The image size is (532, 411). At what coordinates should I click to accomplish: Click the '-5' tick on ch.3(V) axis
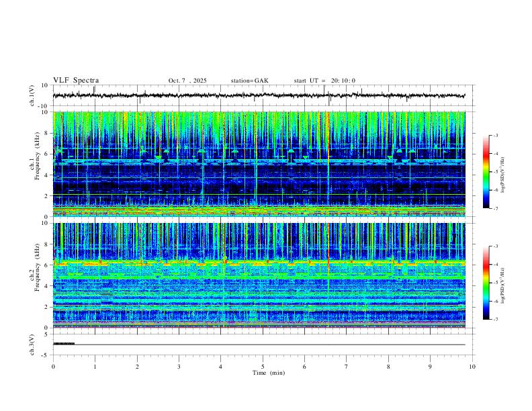click(46, 355)
